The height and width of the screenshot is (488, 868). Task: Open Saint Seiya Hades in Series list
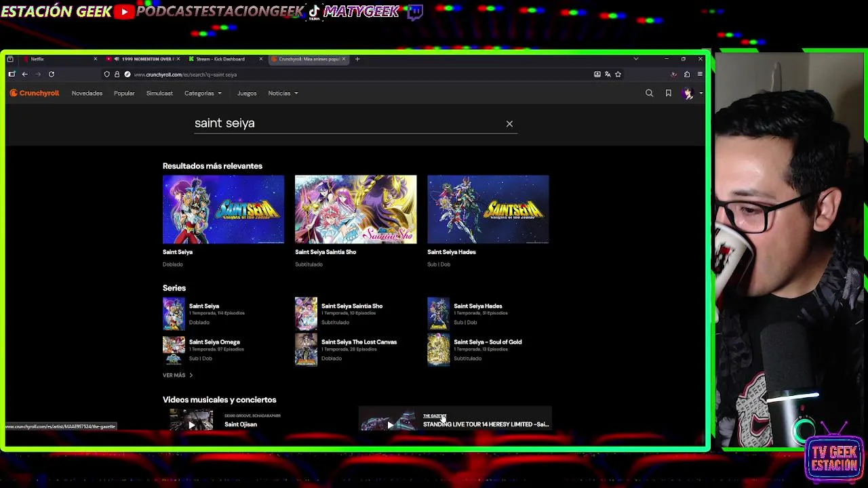pos(478,306)
